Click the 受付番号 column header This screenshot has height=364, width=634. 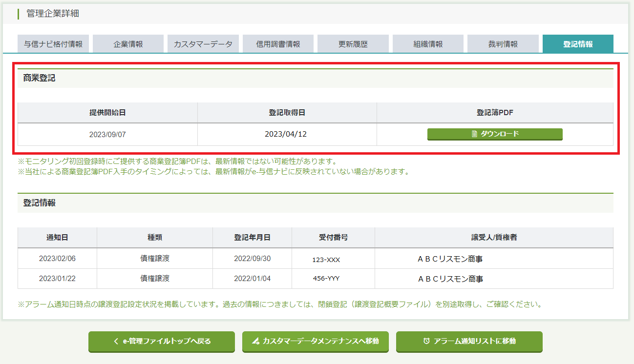(x=333, y=238)
